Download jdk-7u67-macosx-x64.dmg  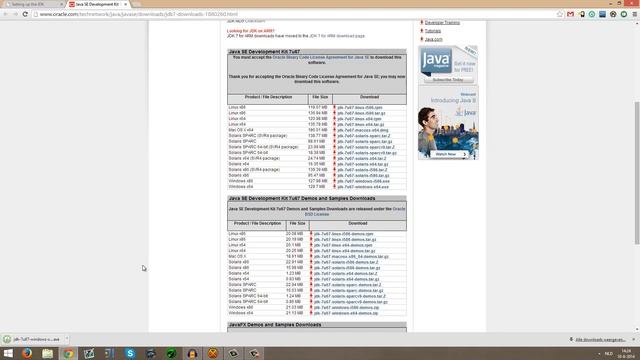(362, 130)
